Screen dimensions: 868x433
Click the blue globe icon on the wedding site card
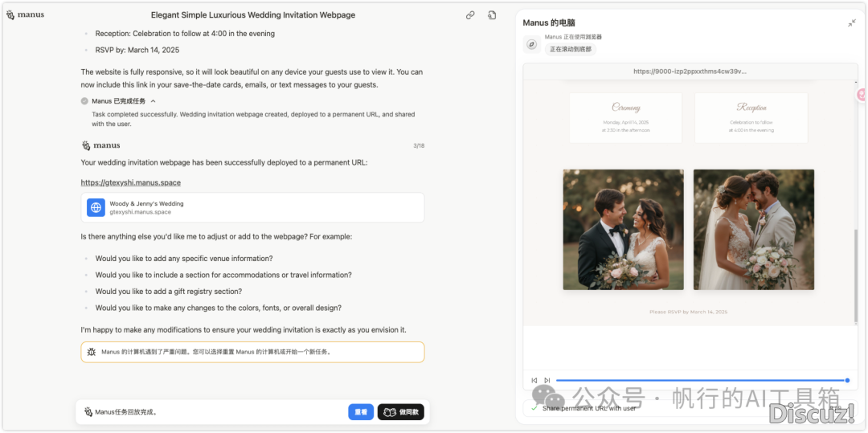tap(96, 207)
